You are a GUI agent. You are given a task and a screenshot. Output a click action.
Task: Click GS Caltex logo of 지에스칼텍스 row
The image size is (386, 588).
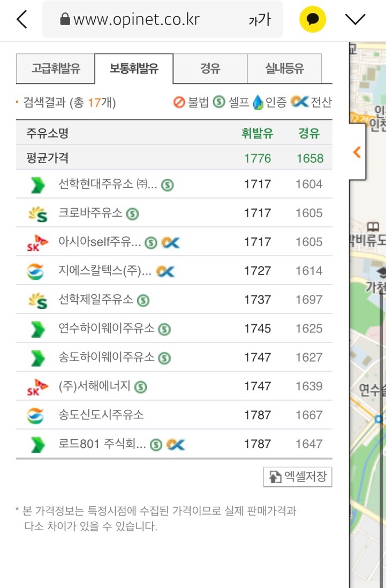[x=36, y=271]
